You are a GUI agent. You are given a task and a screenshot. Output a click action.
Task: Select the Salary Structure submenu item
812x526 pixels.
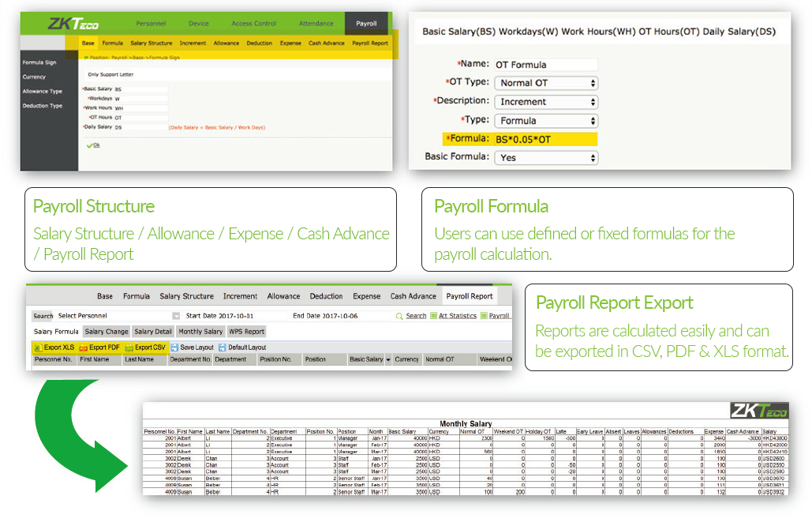click(x=151, y=43)
